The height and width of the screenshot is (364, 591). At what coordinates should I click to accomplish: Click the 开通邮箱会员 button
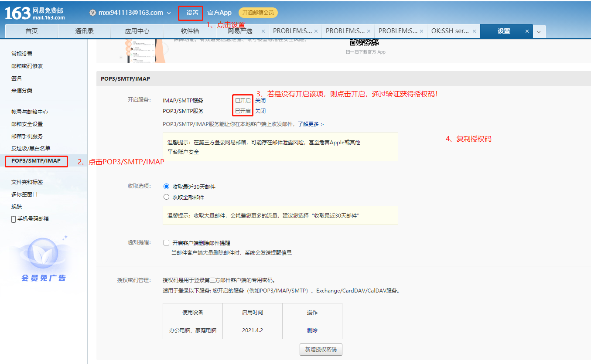[x=258, y=13]
